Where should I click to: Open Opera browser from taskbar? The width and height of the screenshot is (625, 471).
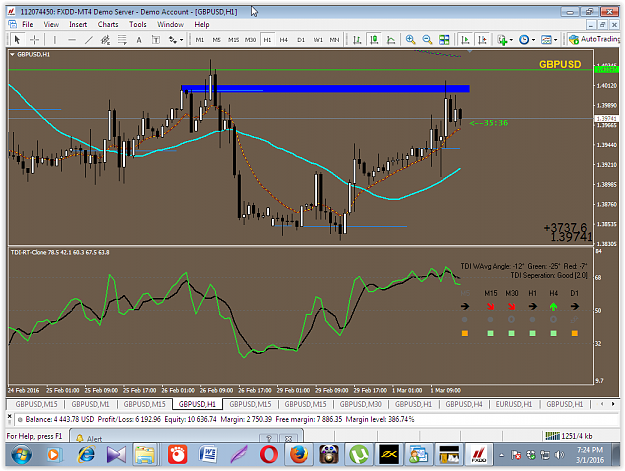click(x=269, y=455)
